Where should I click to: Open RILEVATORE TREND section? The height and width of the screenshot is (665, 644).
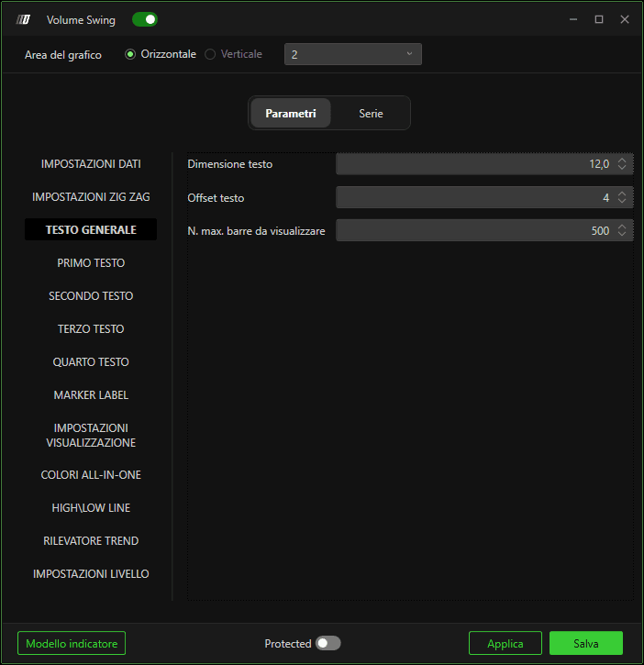pos(91,541)
